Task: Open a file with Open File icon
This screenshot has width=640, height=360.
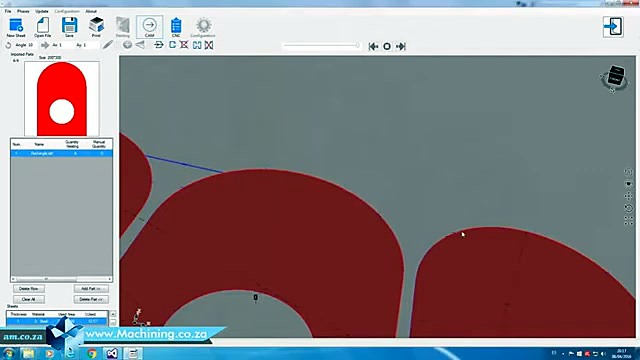Action: (x=42, y=26)
